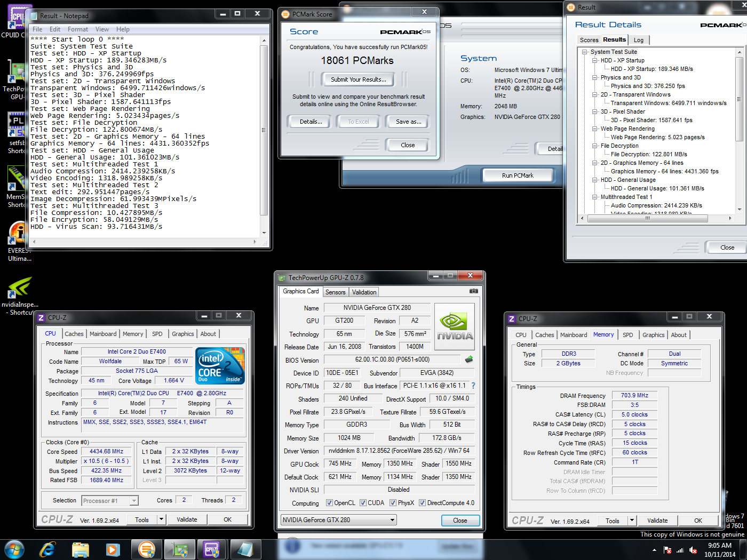Click the Tools button in left CPU-Z
This screenshot has height=560, width=747.
tap(142, 519)
